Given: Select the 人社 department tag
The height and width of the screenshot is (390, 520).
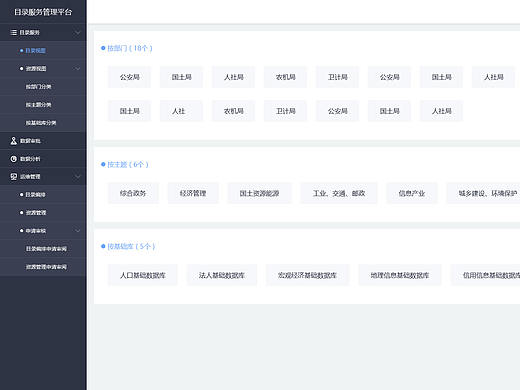Looking at the screenshot, I should click(x=181, y=111).
